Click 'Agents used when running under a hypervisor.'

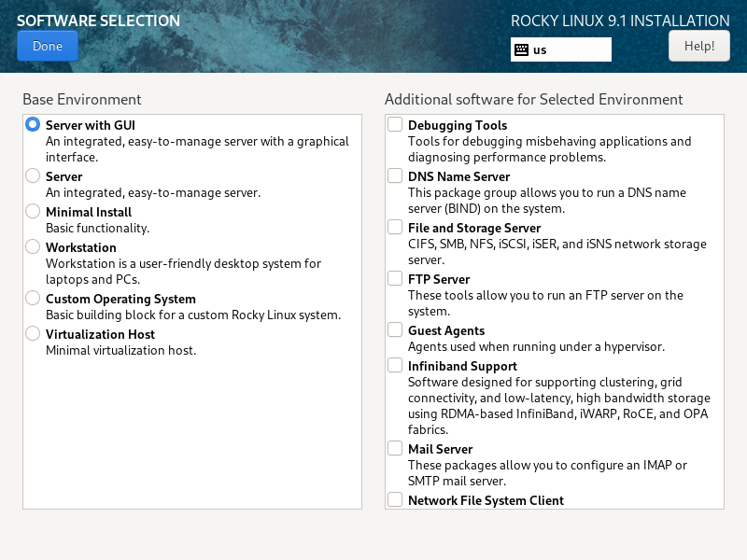[x=536, y=346]
